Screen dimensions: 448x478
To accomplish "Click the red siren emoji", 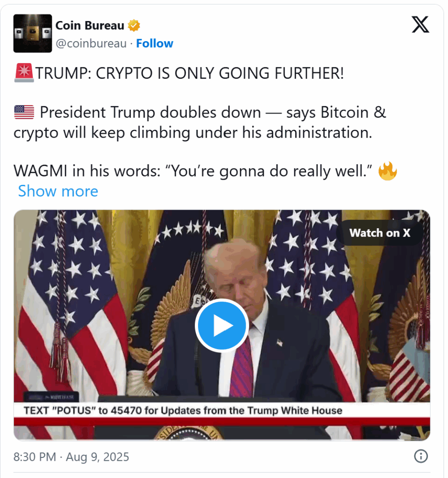I will (24, 73).
